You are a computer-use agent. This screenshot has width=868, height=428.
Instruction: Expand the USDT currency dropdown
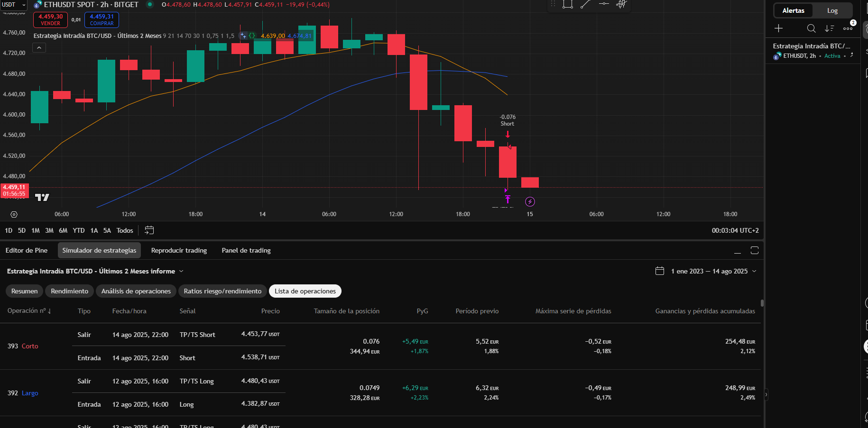coord(13,5)
